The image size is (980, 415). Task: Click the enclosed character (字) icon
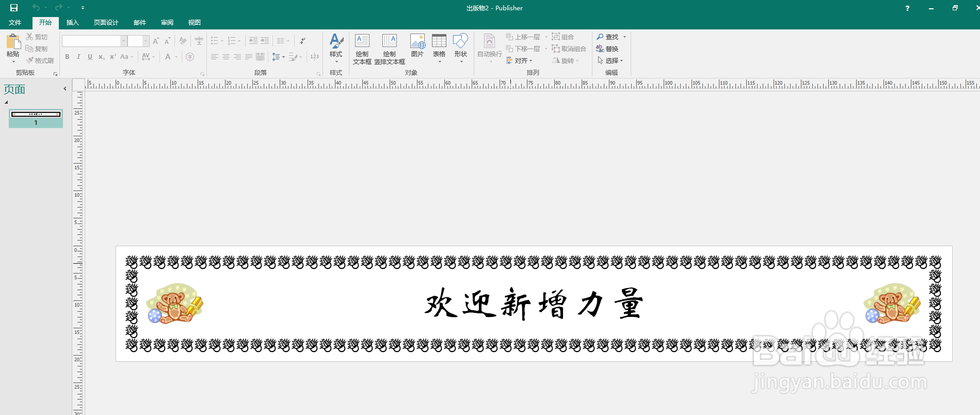190,57
